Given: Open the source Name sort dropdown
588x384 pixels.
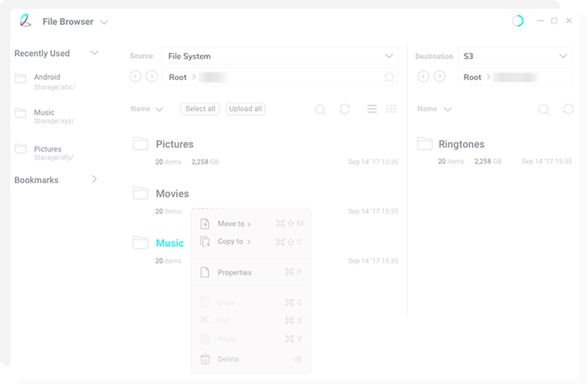Looking at the screenshot, I should tap(147, 109).
